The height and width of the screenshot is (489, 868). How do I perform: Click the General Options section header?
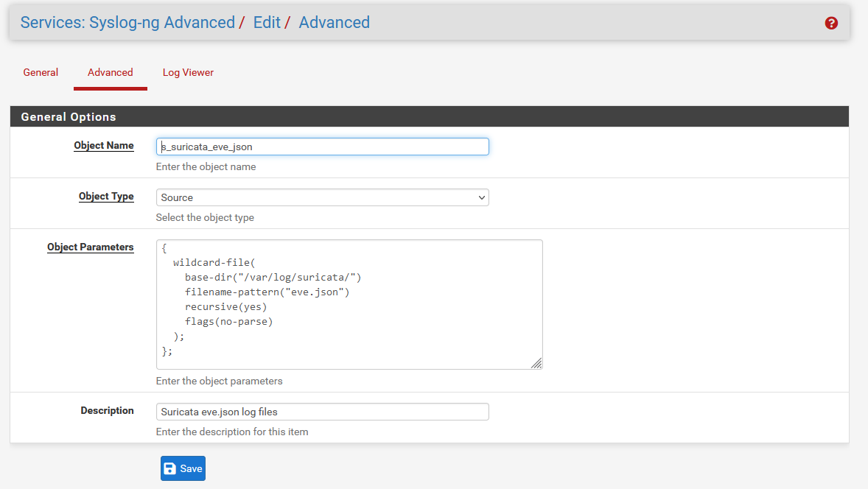coord(430,116)
